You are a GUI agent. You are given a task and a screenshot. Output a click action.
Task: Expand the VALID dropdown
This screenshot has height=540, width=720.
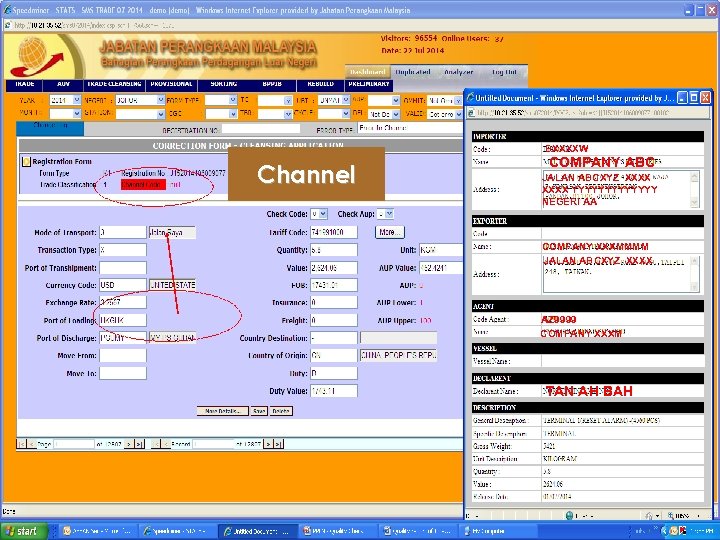tap(458, 114)
